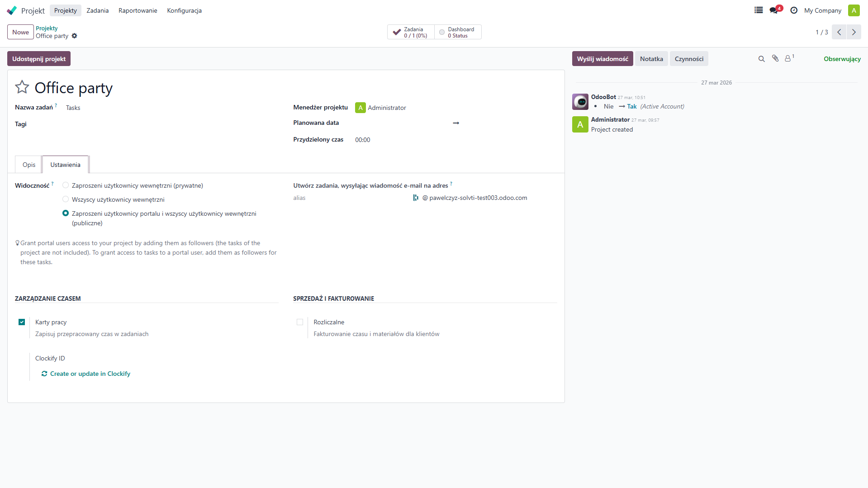This screenshot has width=868, height=488.
Task: Open the Konfiguracja menu
Action: pyautogui.click(x=184, y=10)
